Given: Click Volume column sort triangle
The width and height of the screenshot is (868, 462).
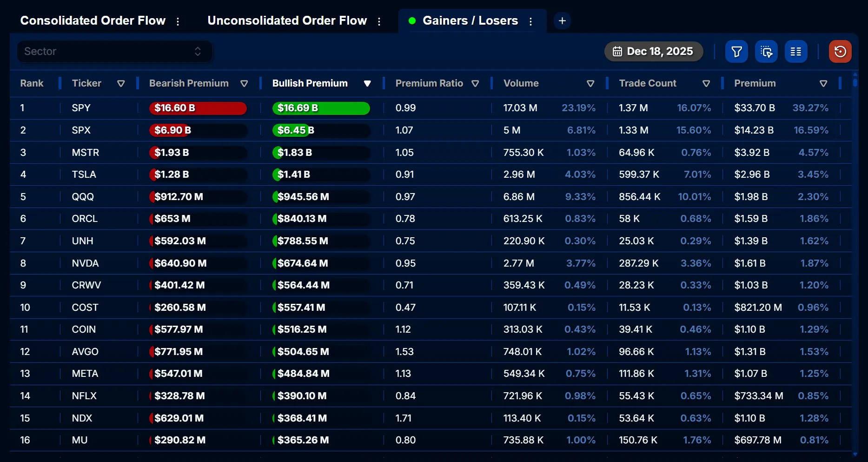Looking at the screenshot, I should click(590, 84).
